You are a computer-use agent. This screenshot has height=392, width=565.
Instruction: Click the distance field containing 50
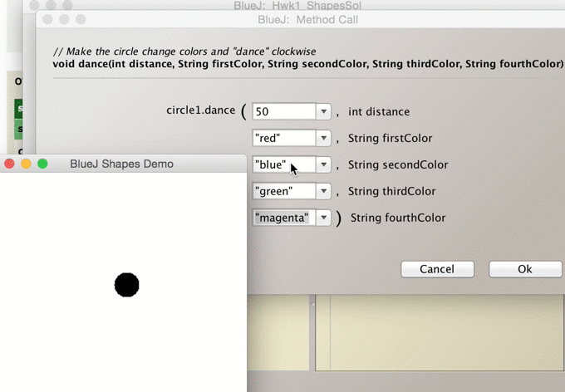click(x=282, y=111)
